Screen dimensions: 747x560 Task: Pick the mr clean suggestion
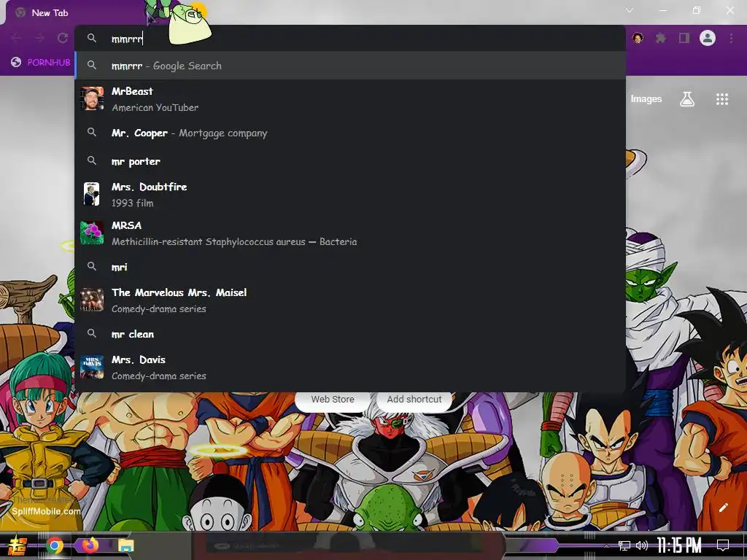(350, 334)
